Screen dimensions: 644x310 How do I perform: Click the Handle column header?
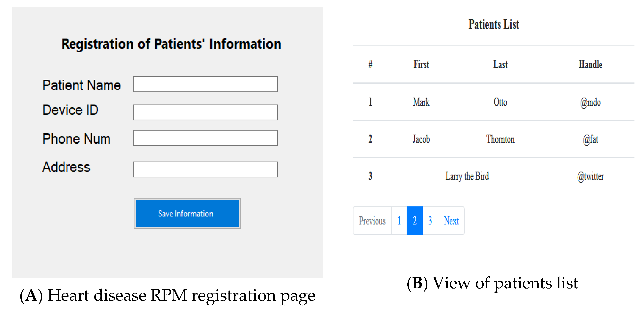pos(591,65)
